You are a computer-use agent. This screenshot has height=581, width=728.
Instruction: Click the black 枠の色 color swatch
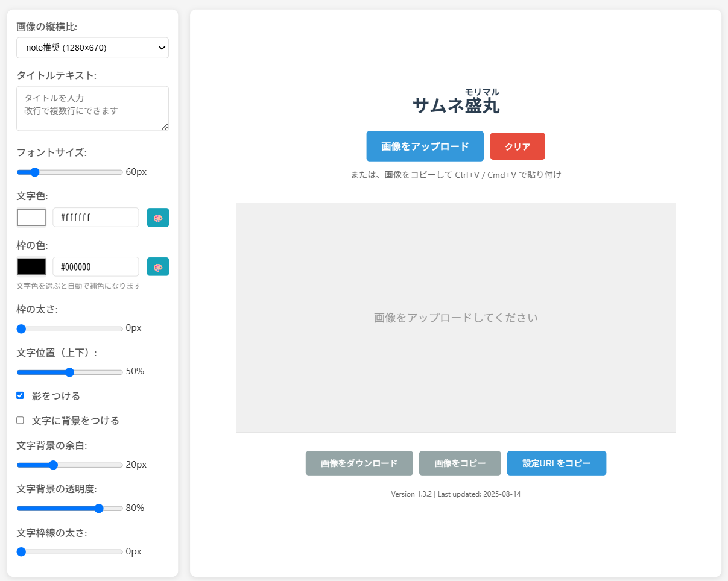point(31,267)
